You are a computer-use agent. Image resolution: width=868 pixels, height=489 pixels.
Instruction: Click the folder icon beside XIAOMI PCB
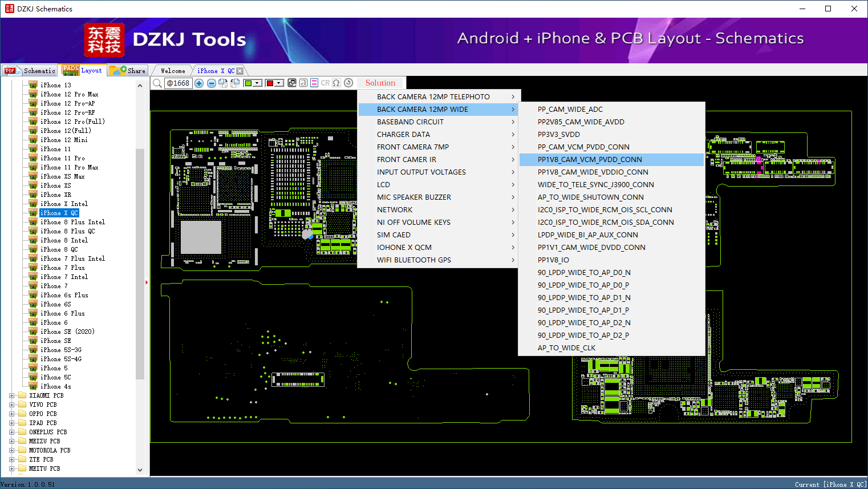(22, 395)
